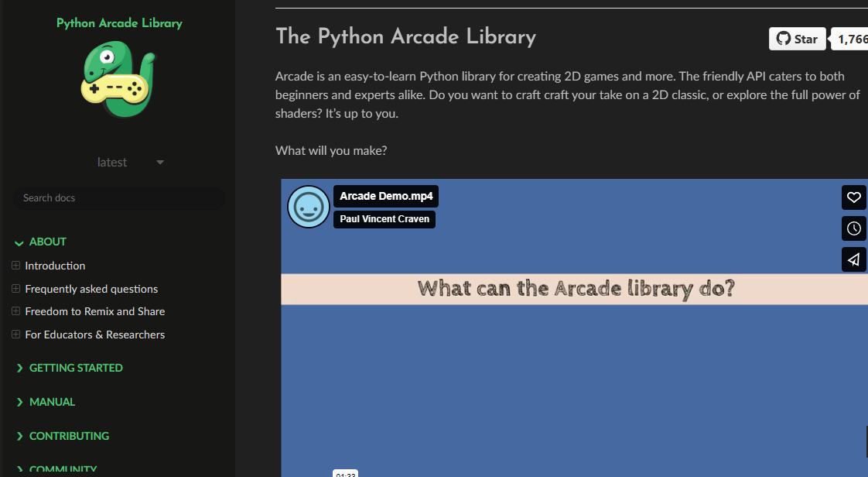Click the Python Arcade snake logo
This screenshot has height=477, width=868.
point(118,81)
